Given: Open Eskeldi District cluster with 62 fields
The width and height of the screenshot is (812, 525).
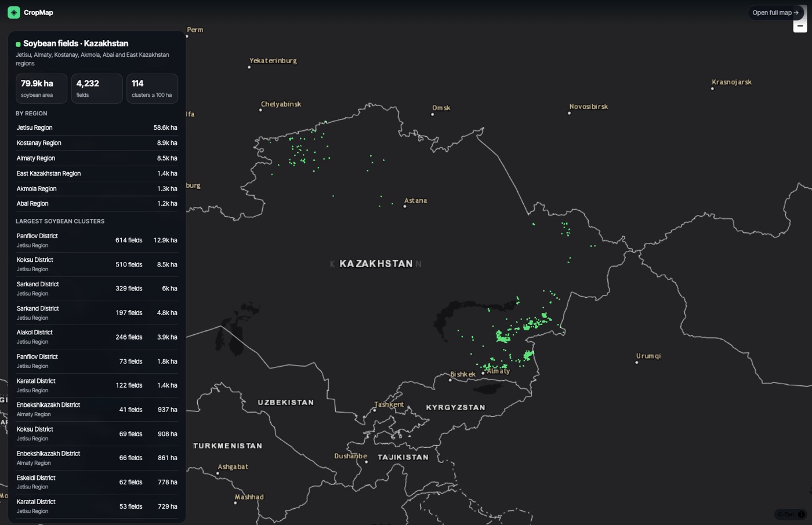Looking at the screenshot, I should (97, 482).
